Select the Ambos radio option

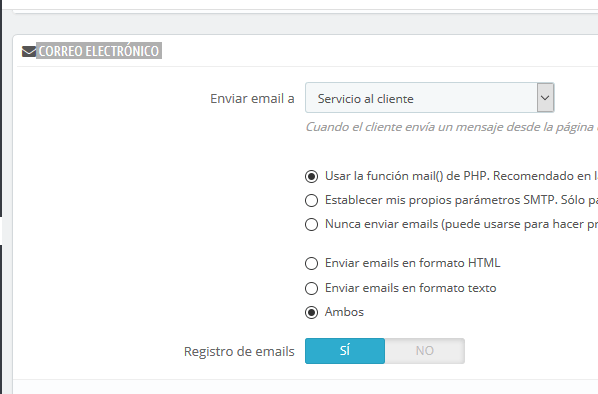click(312, 312)
